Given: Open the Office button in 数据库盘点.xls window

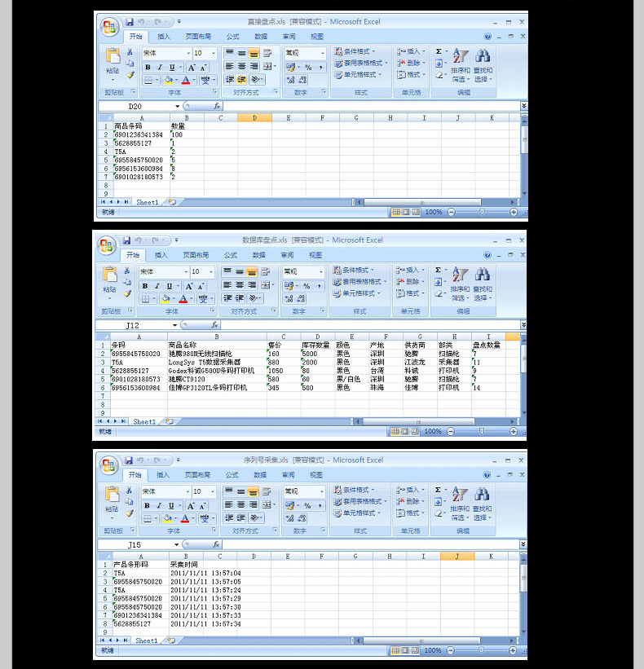Looking at the screenshot, I should pyautogui.click(x=106, y=246).
